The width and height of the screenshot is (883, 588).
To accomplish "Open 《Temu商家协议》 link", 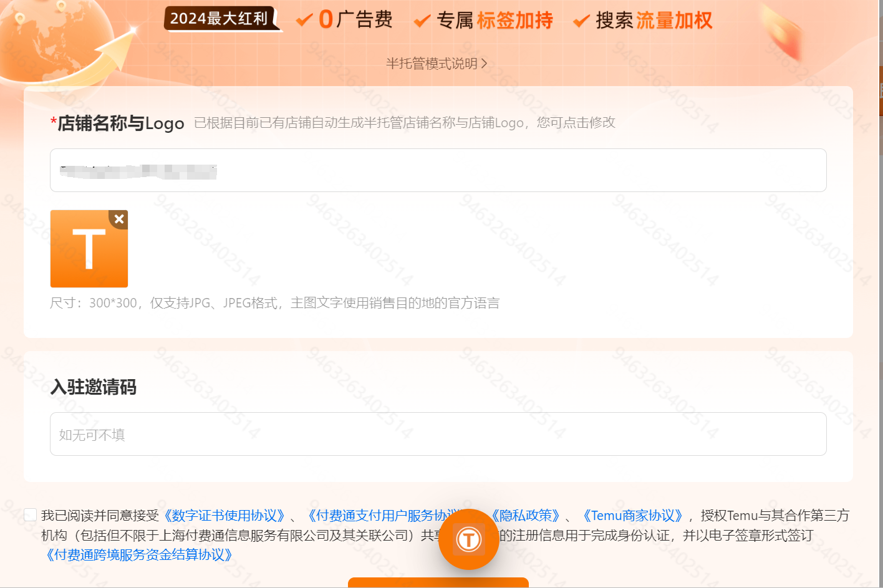I will (634, 516).
